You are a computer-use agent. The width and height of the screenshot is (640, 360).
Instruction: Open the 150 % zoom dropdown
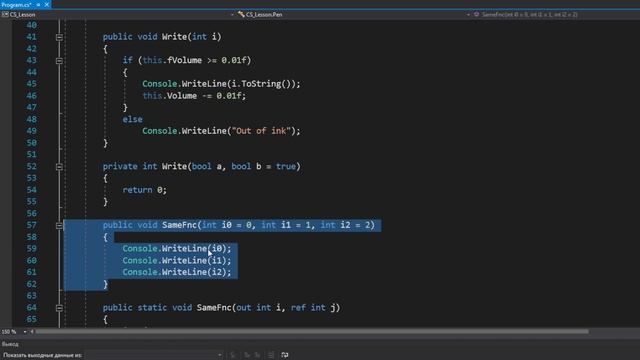[x=24, y=332]
